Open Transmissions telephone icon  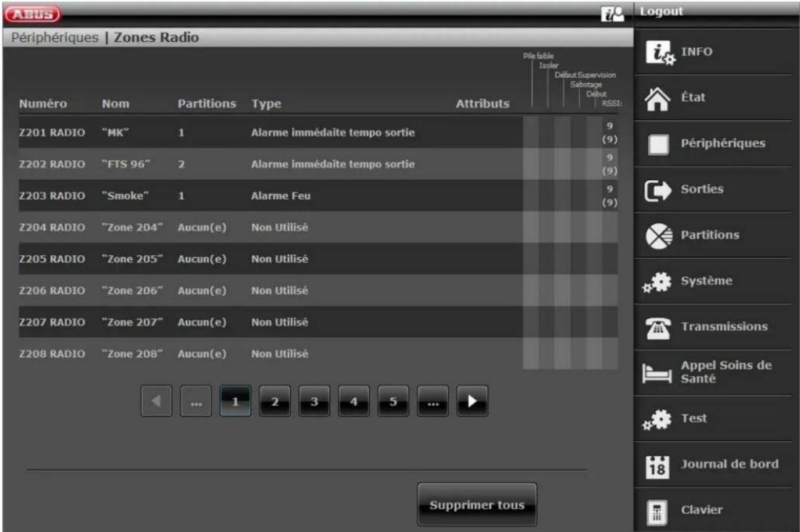(658, 328)
